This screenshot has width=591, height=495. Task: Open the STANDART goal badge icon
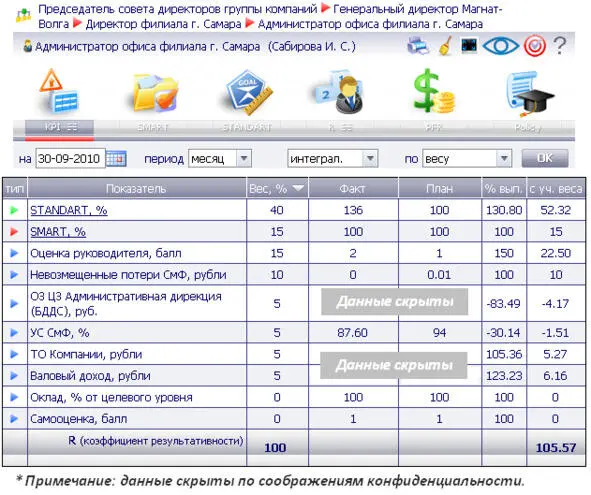click(x=248, y=92)
